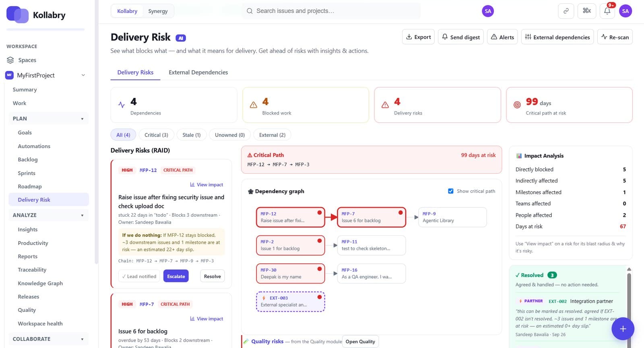The width and height of the screenshot is (644, 348).
Task: Open View impact link for MFP-12
Action: point(206,184)
